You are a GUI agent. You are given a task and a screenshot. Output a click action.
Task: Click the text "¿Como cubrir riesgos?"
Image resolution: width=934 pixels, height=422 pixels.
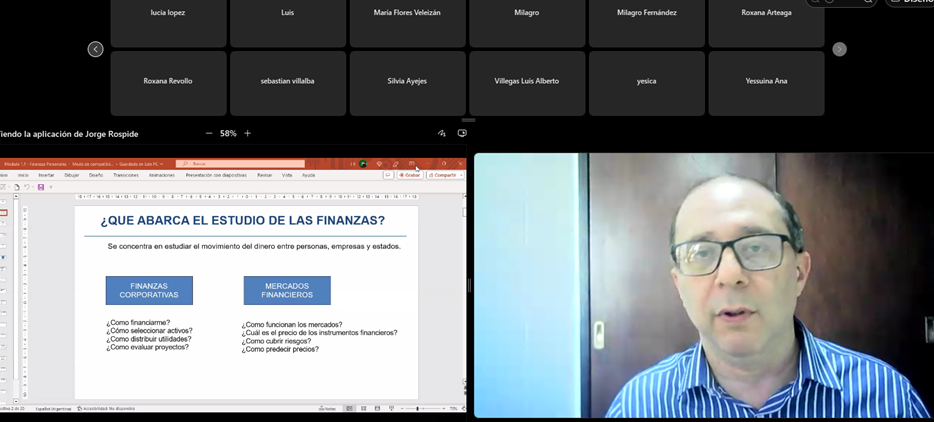(276, 341)
